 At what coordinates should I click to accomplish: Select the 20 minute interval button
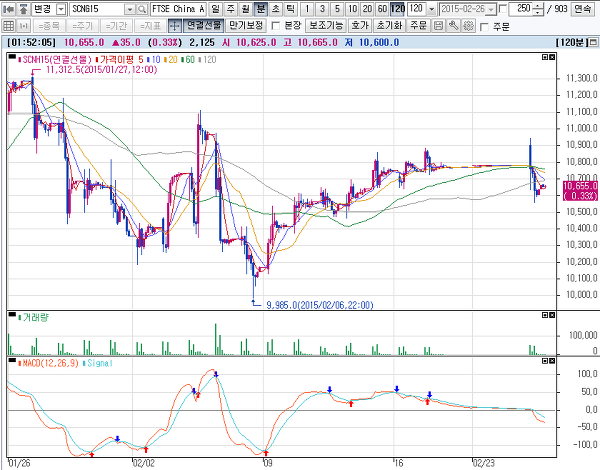pyautogui.click(x=367, y=8)
